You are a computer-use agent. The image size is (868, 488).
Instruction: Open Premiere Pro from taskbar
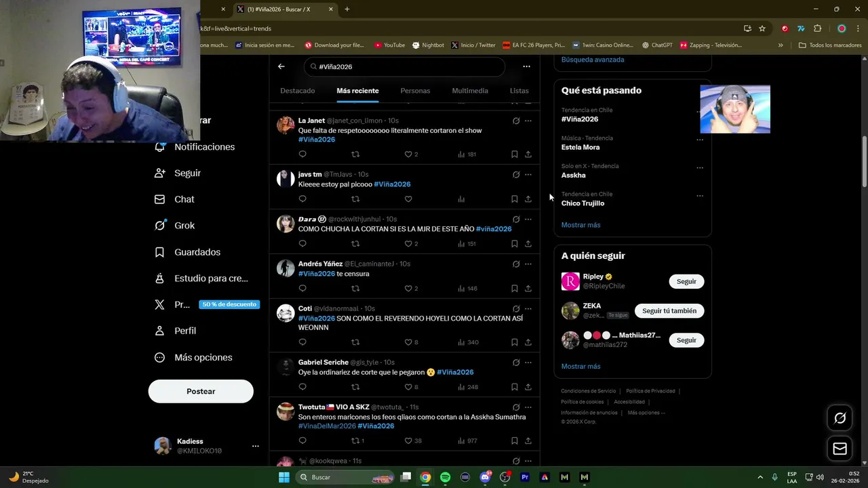click(525, 477)
